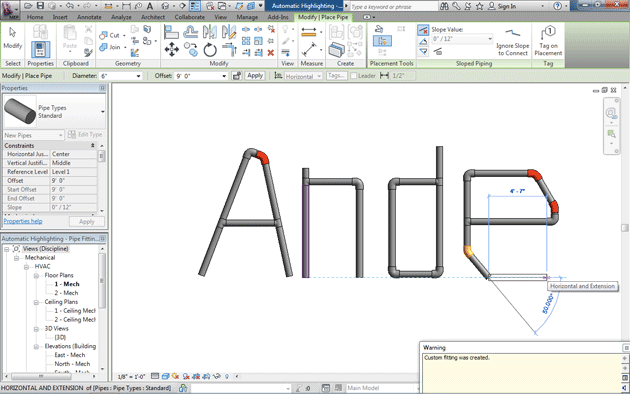Click Apply button in options bar

[x=255, y=76]
